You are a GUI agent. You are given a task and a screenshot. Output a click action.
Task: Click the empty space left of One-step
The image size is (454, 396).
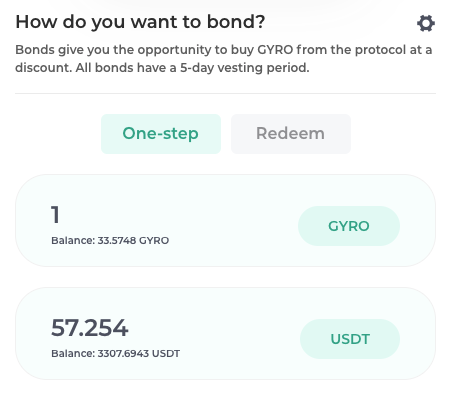pos(58,134)
